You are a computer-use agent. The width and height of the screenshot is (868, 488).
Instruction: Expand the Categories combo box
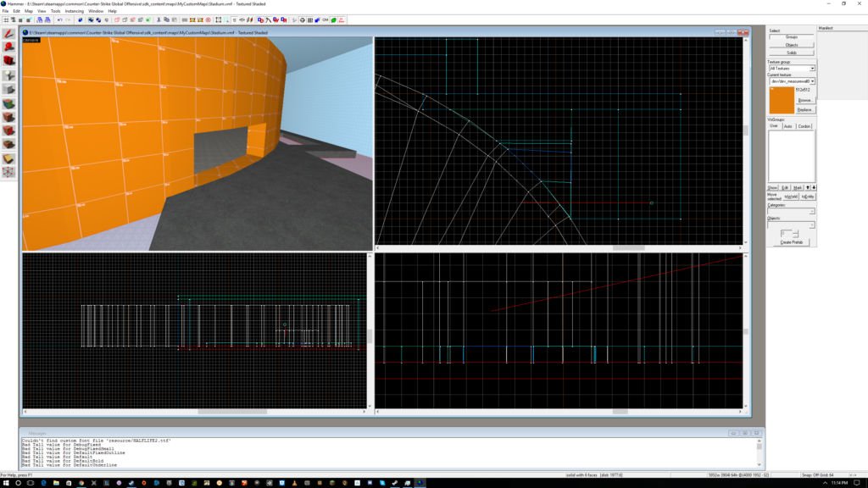point(792,211)
